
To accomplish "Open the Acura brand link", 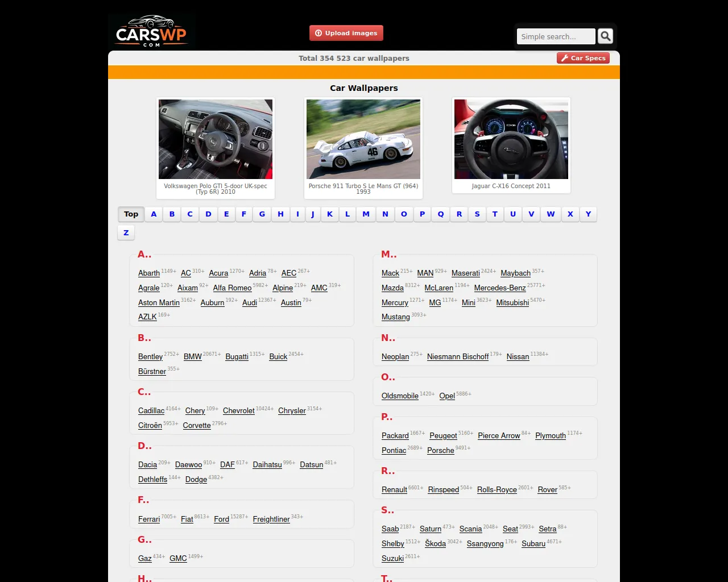I will coord(218,273).
